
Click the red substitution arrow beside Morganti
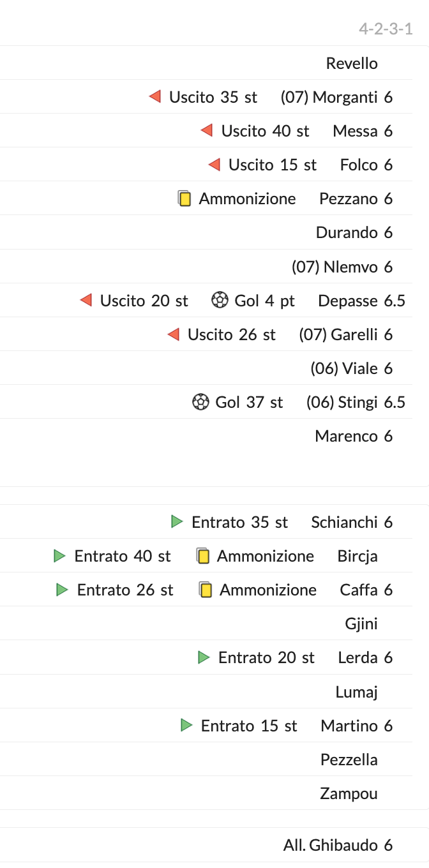154,97
